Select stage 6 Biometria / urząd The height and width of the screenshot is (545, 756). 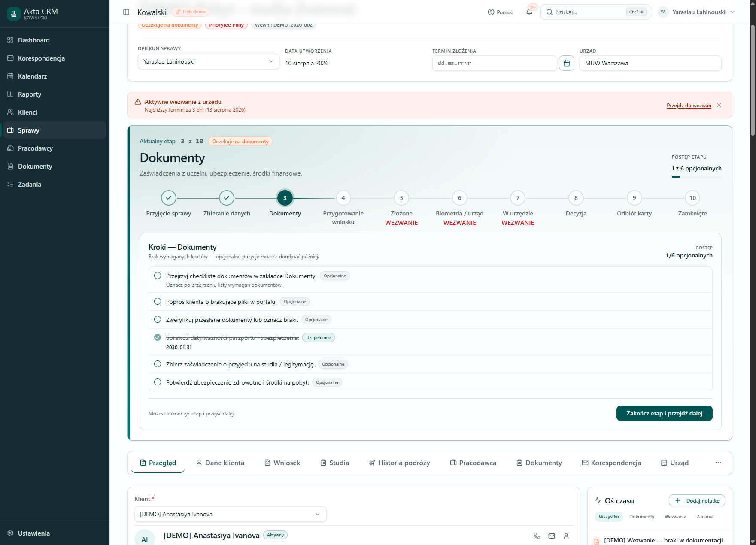[x=460, y=198]
